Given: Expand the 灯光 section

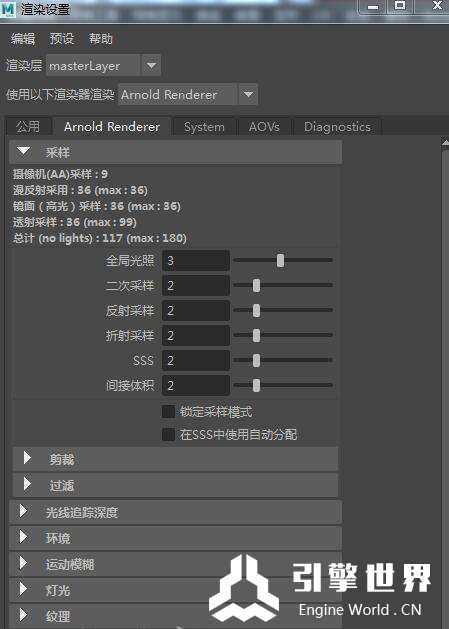Looking at the screenshot, I should [175, 590].
